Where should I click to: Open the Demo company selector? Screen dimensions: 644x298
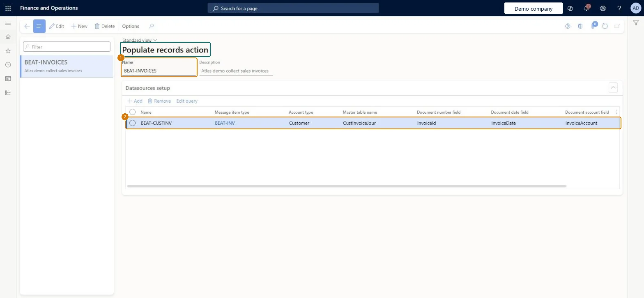(534, 9)
